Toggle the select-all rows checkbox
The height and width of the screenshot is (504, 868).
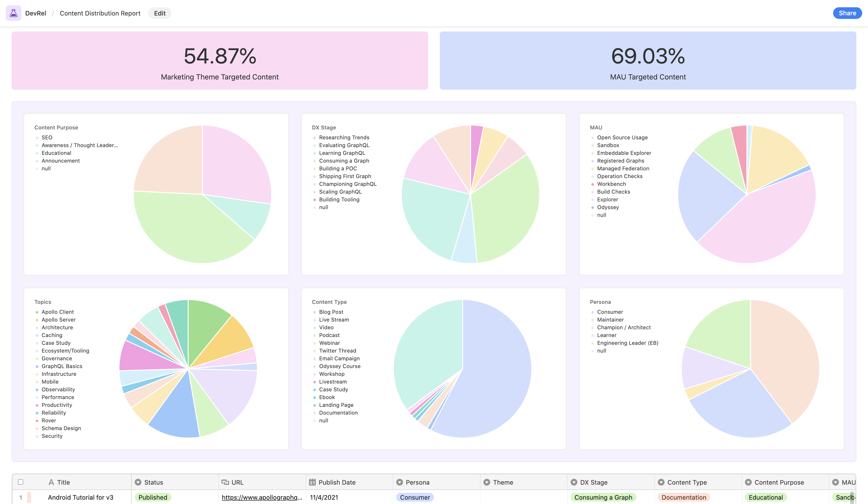(21, 482)
